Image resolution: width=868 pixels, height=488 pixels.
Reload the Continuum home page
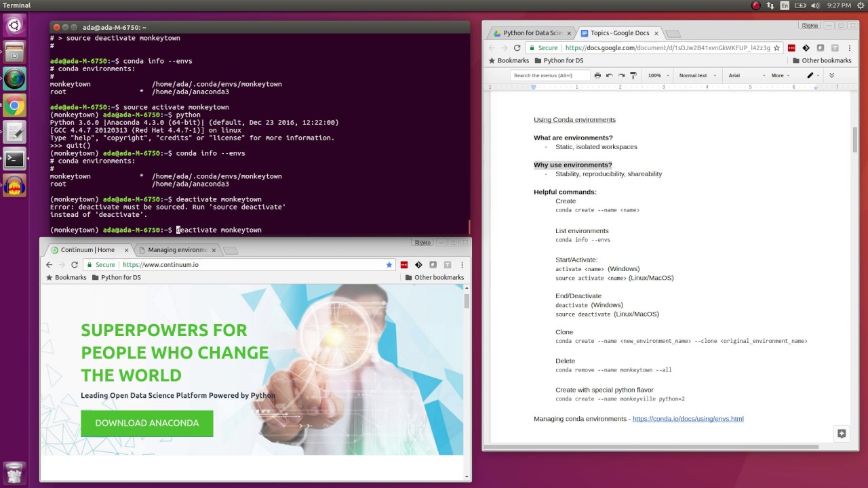pos(75,265)
